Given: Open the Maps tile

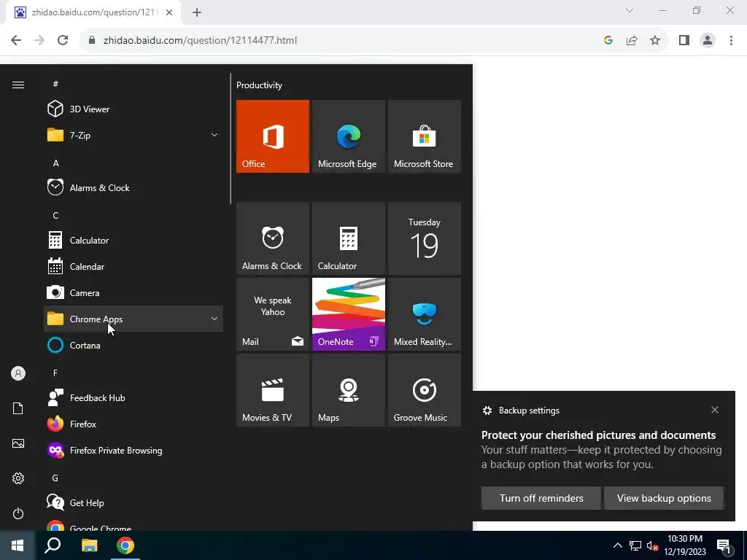Looking at the screenshot, I should [x=348, y=390].
